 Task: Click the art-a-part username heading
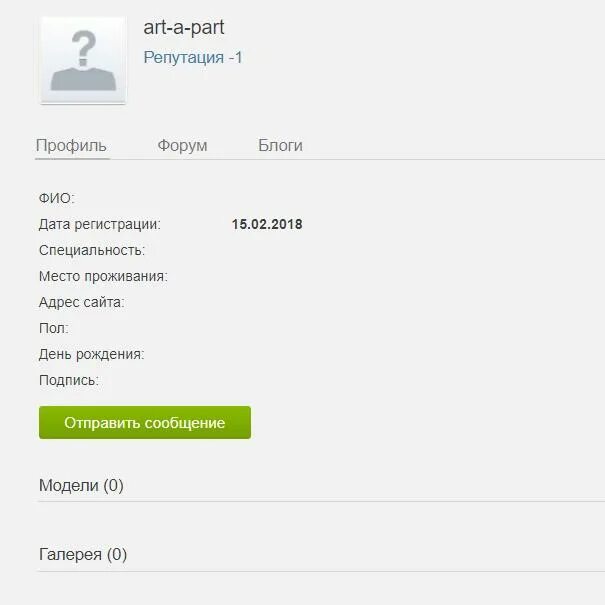[184, 27]
